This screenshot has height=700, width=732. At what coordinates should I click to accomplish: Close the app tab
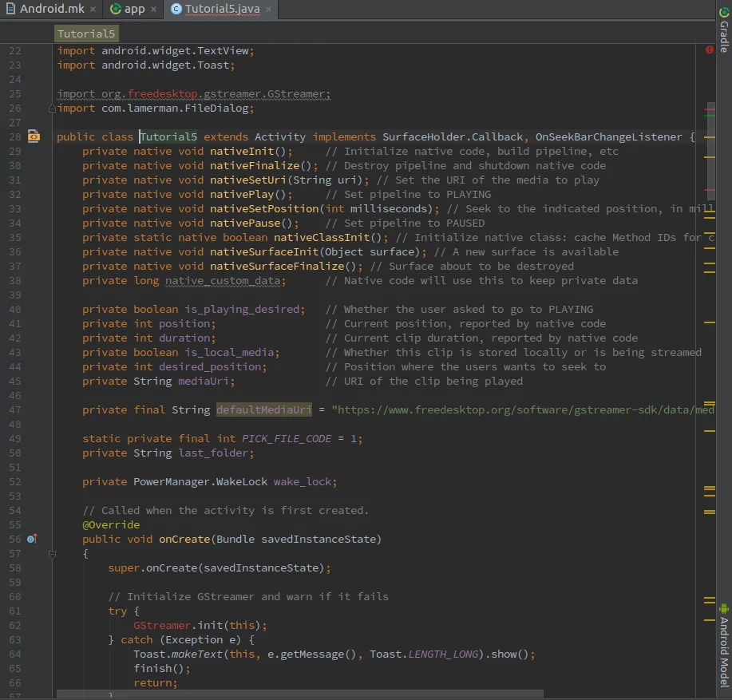tap(154, 10)
